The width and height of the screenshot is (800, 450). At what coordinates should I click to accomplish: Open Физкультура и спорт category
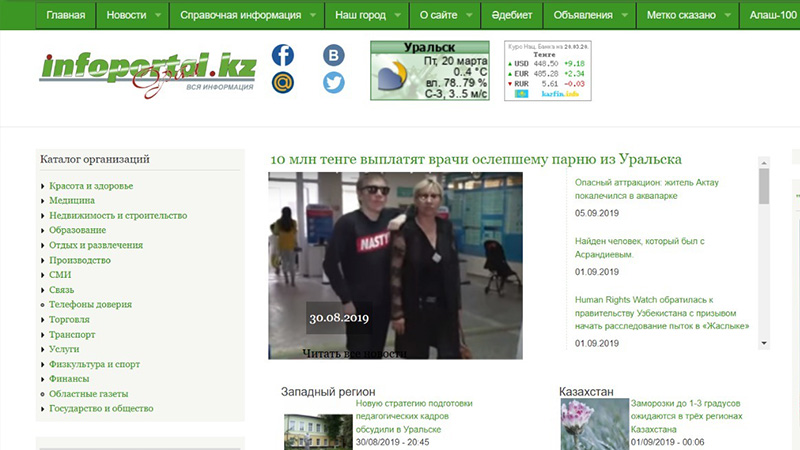[x=94, y=364]
